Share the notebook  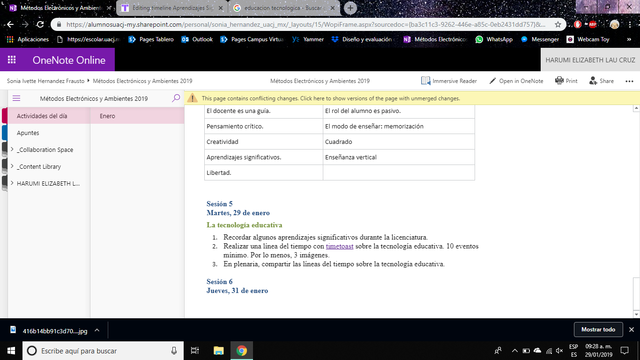coord(601,81)
